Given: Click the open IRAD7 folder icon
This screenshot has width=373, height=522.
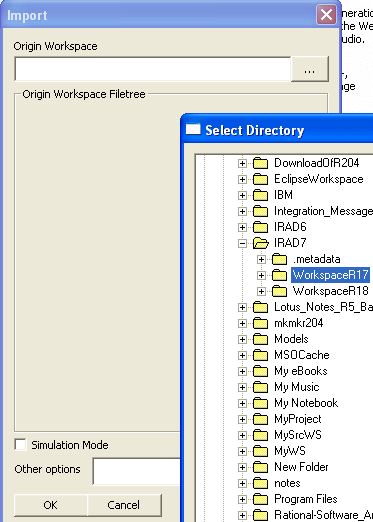Looking at the screenshot, I should (261, 243).
